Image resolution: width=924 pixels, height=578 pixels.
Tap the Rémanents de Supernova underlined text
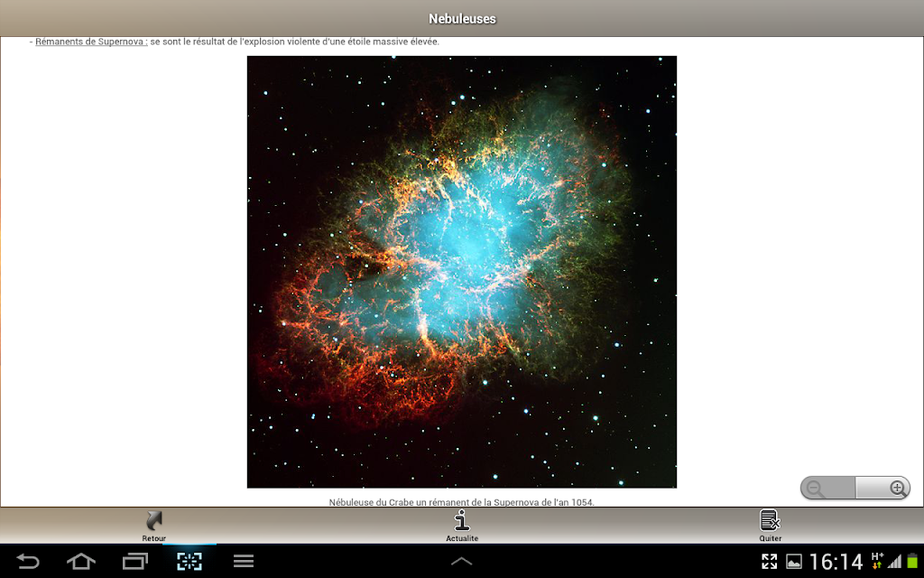(x=91, y=42)
